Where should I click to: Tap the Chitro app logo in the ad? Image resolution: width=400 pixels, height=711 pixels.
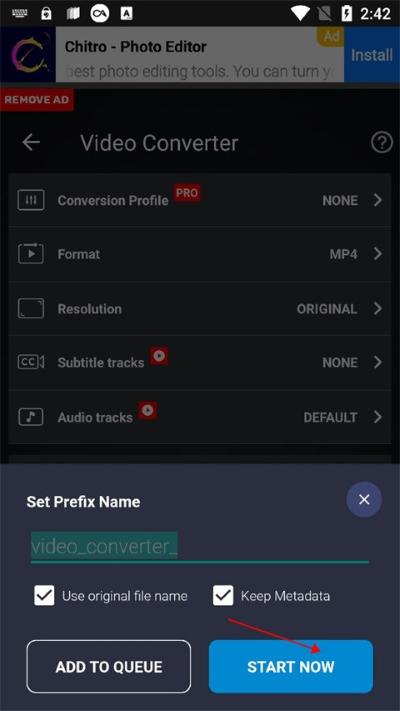click(x=28, y=54)
